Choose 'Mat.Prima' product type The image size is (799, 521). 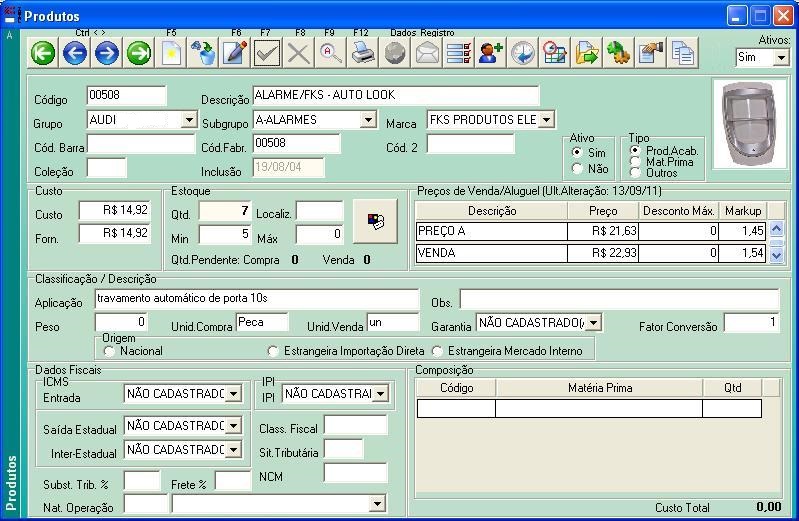636,162
